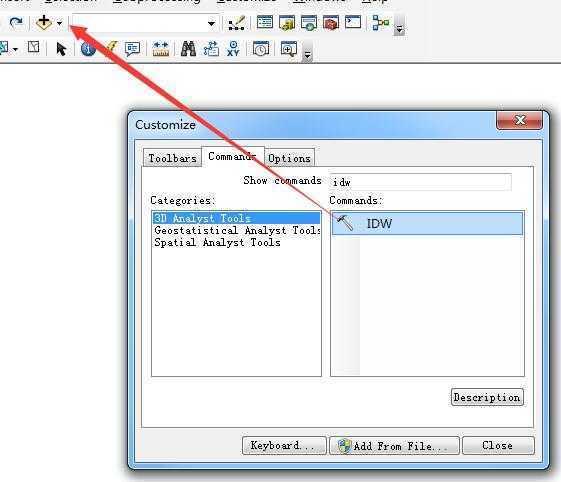Click the Add From File... button
561x482 pixels.
click(x=394, y=446)
